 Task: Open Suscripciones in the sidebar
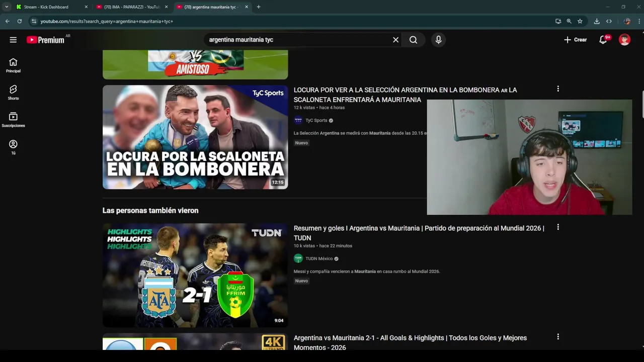click(13, 120)
